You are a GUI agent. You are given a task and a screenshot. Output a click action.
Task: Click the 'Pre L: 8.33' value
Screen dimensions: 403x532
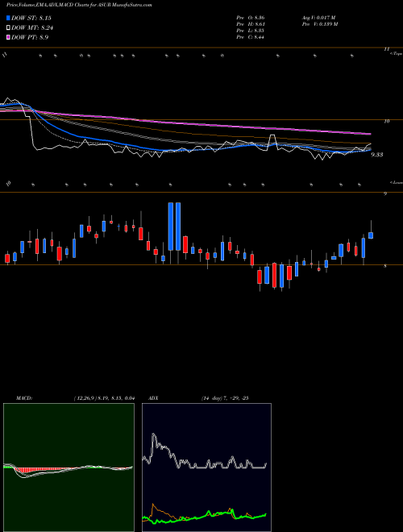click(251, 31)
